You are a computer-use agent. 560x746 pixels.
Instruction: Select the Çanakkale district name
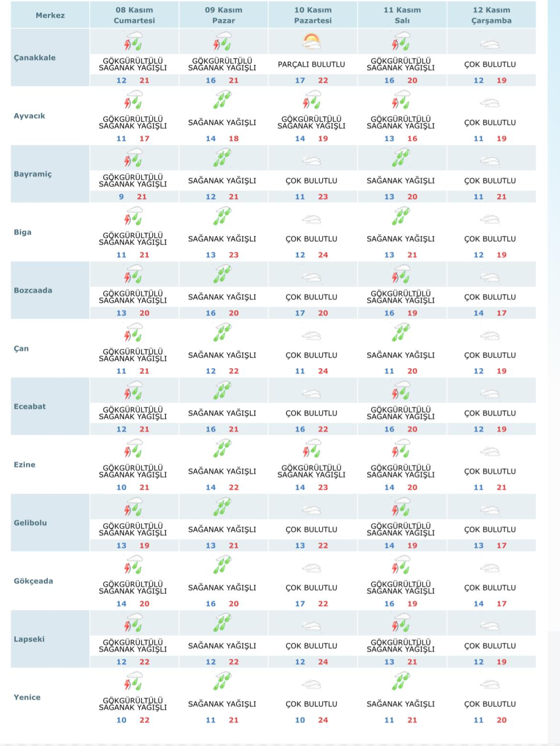34,57
